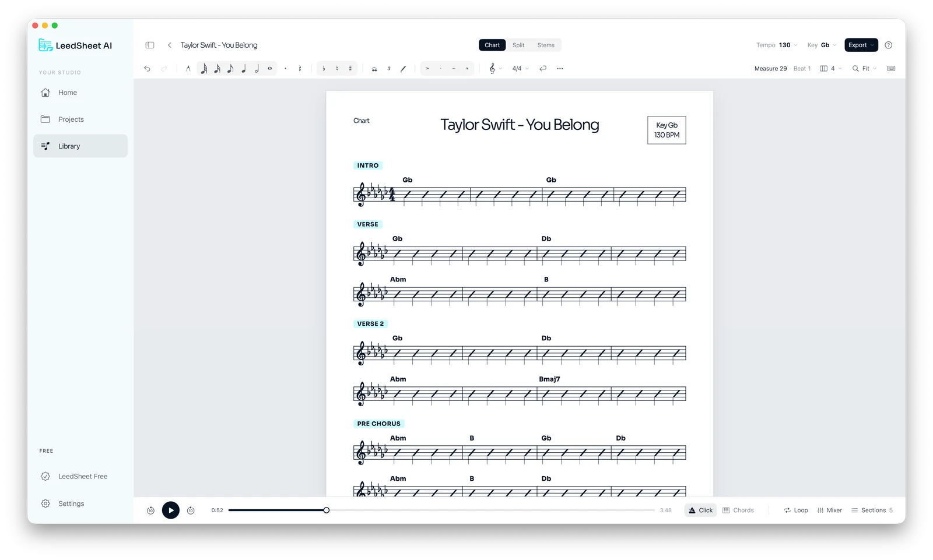Screen dimensions: 933x560
Task: Click the LeedSheet AI logo
Action: [75, 45]
